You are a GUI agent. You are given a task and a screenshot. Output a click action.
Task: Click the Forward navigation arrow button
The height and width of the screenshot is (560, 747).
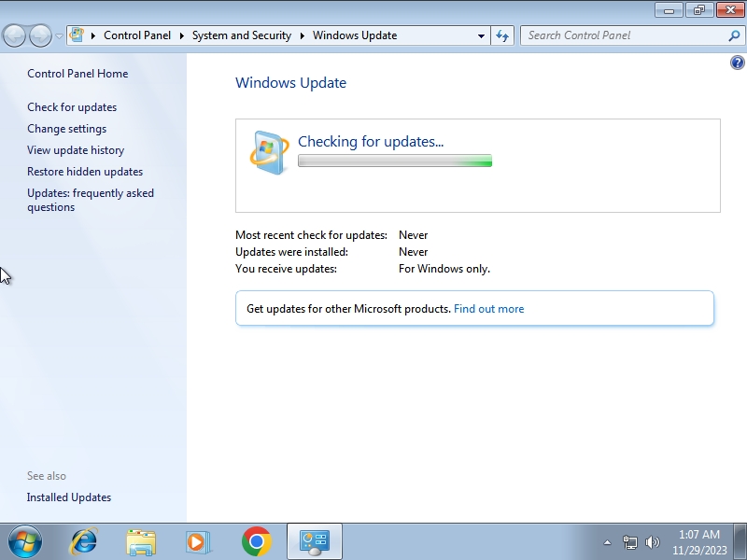click(x=40, y=35)
